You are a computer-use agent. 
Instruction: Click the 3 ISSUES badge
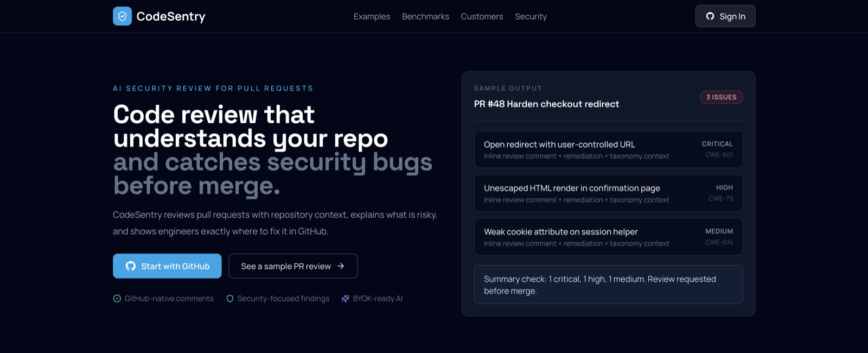(722, 97)
